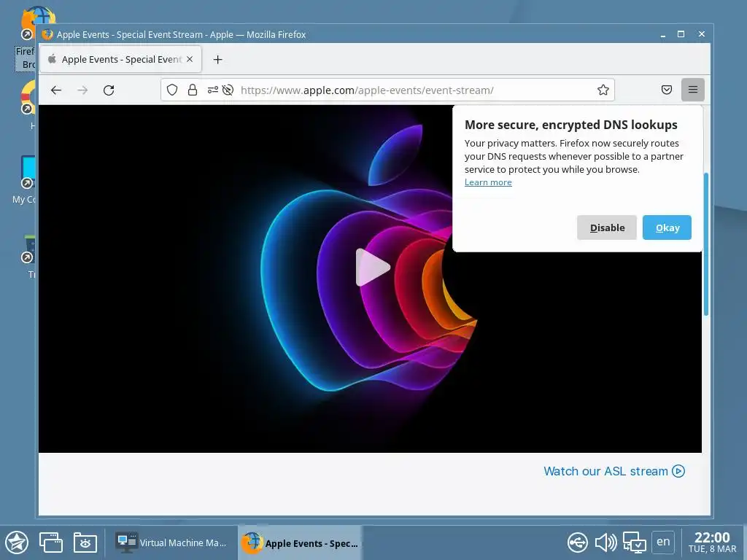Image resolution: width=747 pixels, height=560 pixels.
Task: Open the tracking protection shield icon
Action: 172,90
